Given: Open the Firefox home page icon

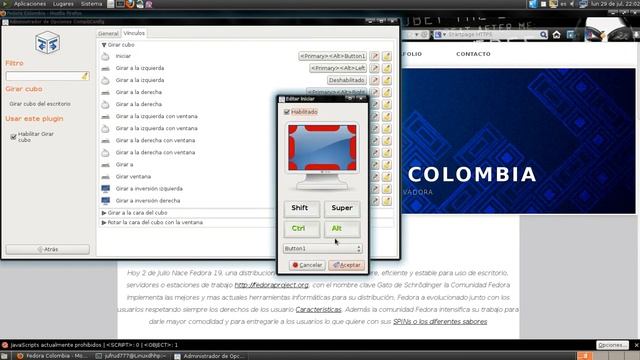Looking at the screenshot, I should click(556, 35).
